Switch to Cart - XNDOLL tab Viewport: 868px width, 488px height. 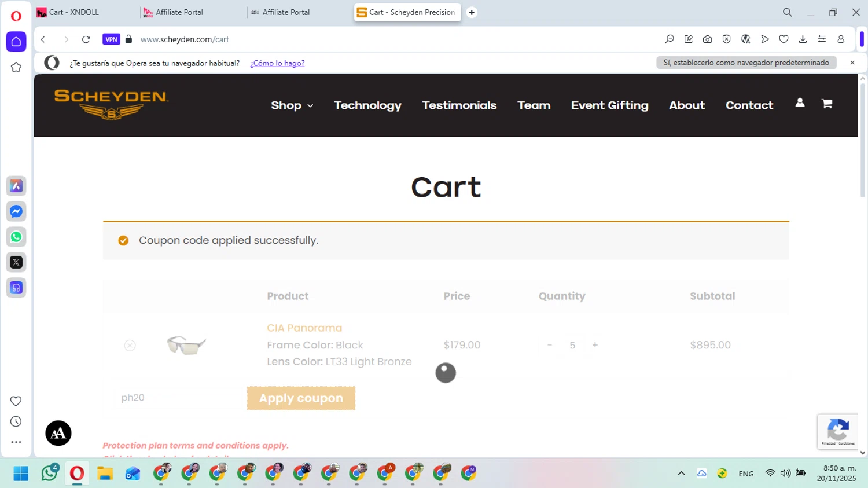pos(84,12)
